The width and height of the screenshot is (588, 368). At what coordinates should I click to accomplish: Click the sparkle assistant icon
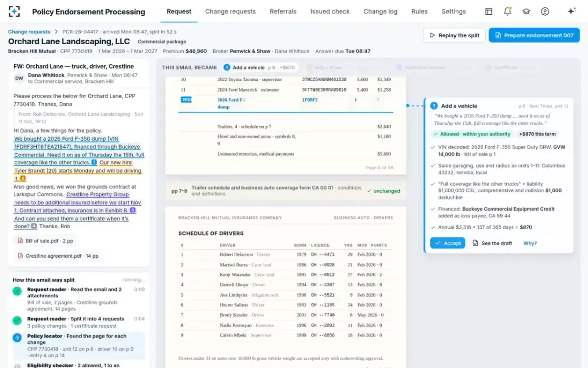(571, 11)
